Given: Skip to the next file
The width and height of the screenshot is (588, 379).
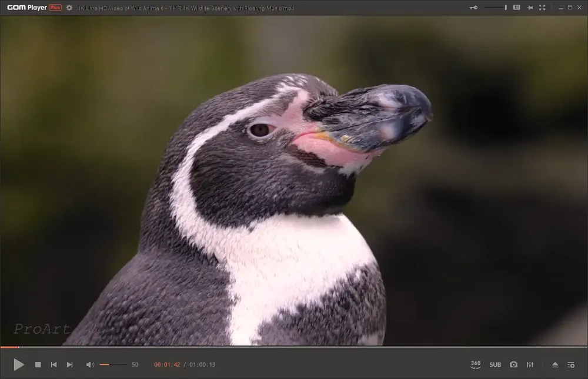Looking at the screenshot, I should coord(70,364).
